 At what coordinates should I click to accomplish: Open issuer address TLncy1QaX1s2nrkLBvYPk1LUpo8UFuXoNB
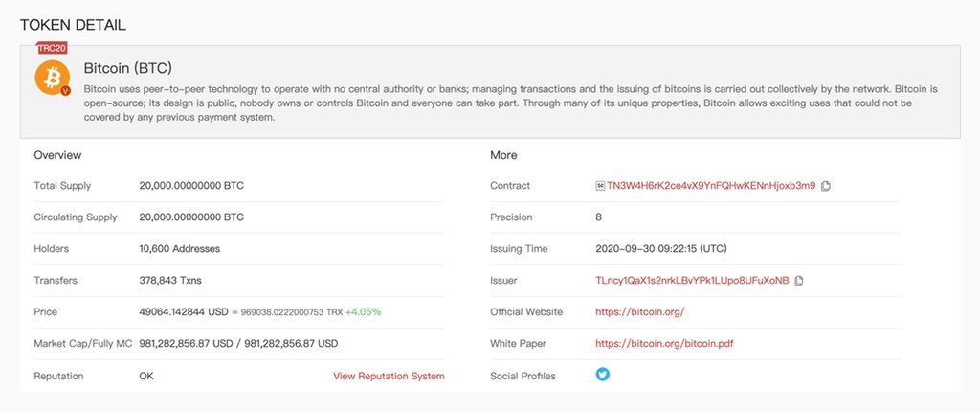coord(693,280)
